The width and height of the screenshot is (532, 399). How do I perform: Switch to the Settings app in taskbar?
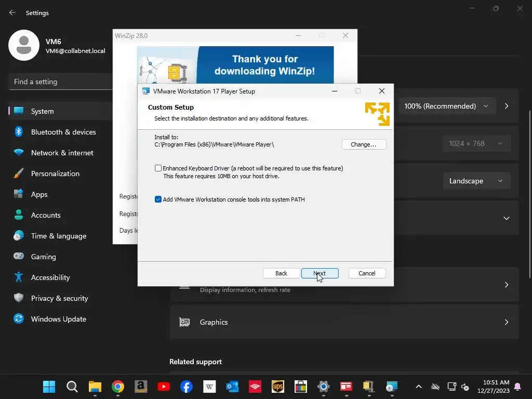click(x=323, y=387)
